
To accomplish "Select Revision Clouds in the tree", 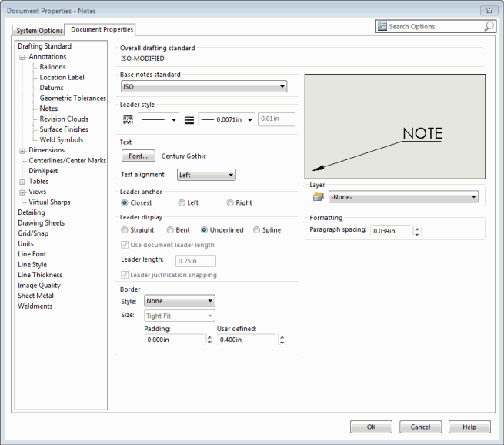I will [x=64, y=119].
